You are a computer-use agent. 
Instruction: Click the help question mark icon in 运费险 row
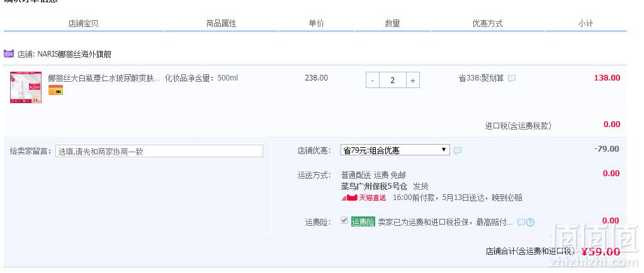(x=530, y=223)
